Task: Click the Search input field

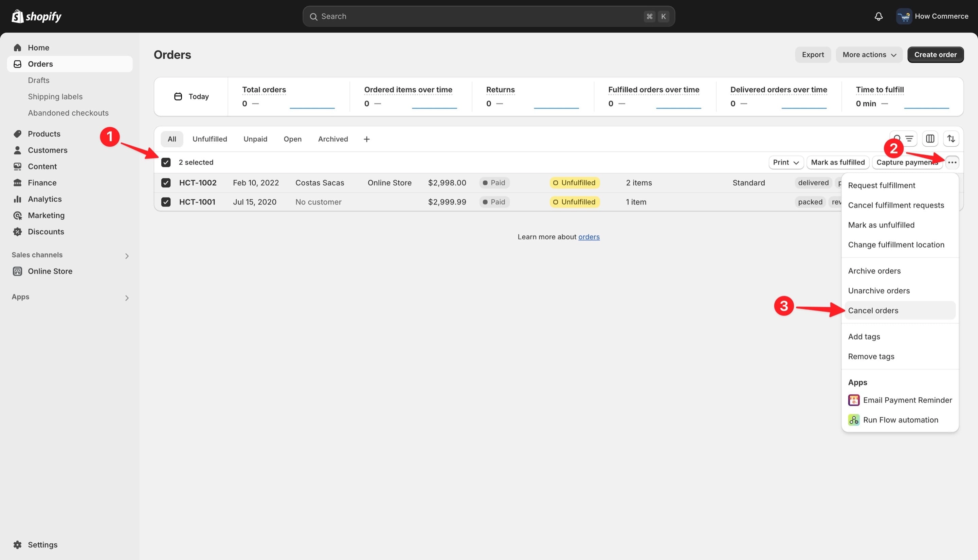Action: click(488, 17)
